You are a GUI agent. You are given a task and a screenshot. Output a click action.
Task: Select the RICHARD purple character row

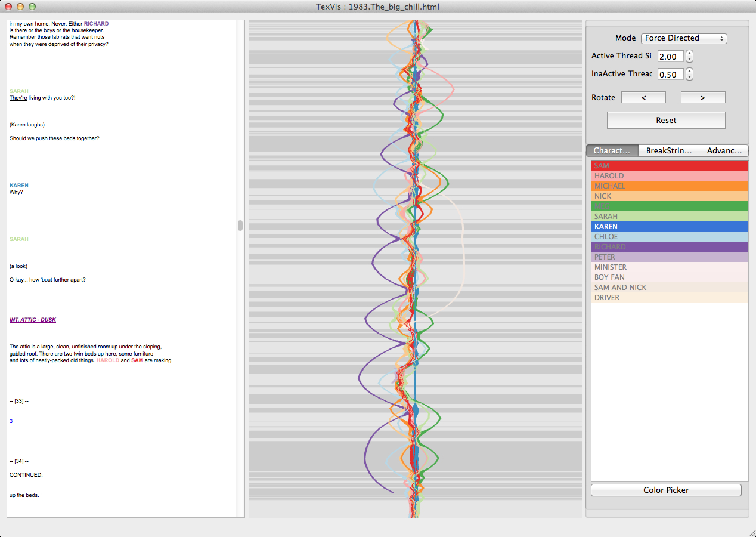[670, 247]
